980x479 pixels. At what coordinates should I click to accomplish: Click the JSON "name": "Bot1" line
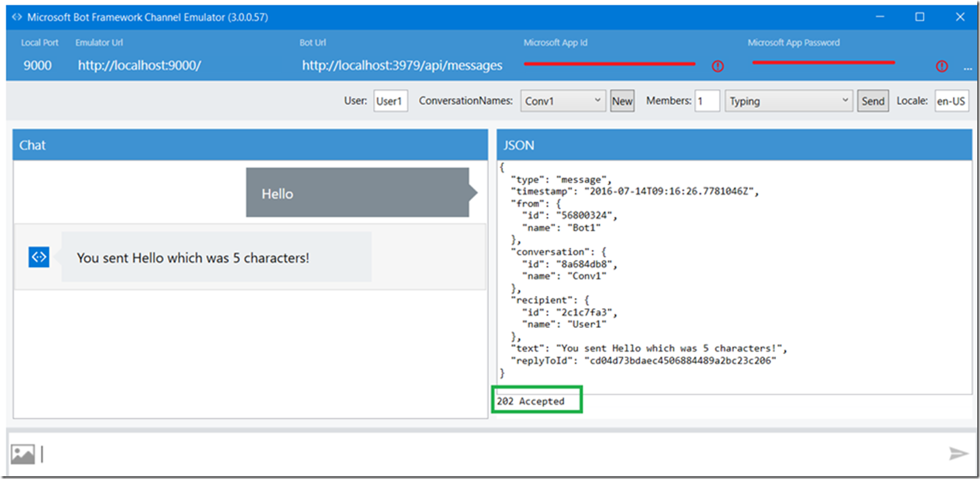tap(562, 228)
